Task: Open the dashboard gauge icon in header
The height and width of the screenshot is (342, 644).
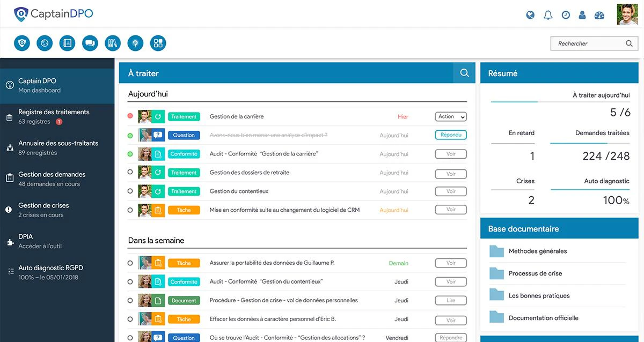Action: 599,15
